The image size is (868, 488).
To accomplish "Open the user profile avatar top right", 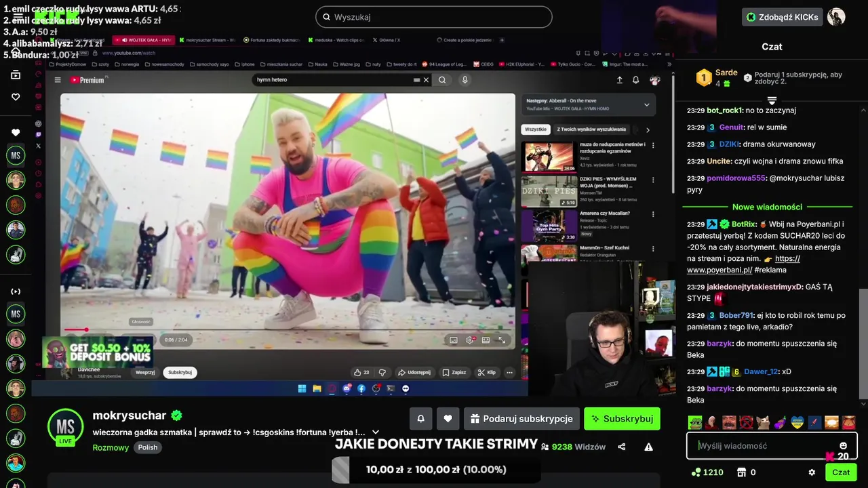I will [x=836, y=17].
